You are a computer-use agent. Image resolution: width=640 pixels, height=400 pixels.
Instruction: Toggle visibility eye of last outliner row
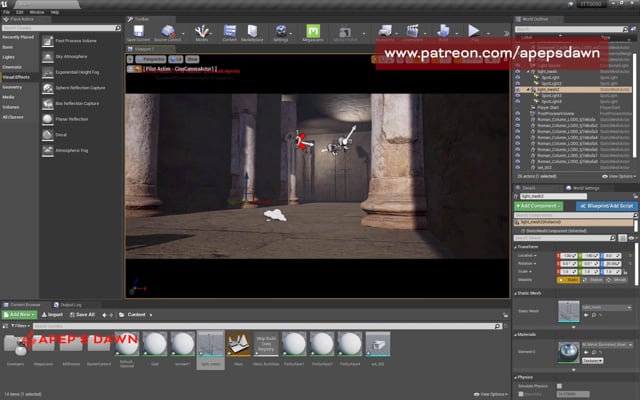click(x=518, y=168)
